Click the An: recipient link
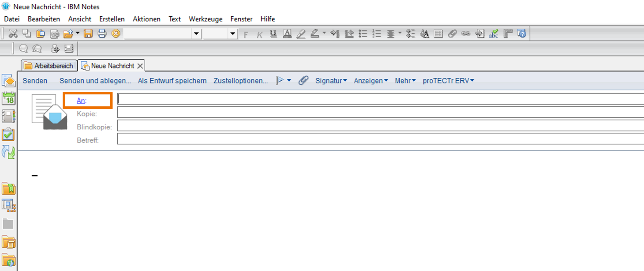Viewport: 644px width, 271px height. pos(81,101)
